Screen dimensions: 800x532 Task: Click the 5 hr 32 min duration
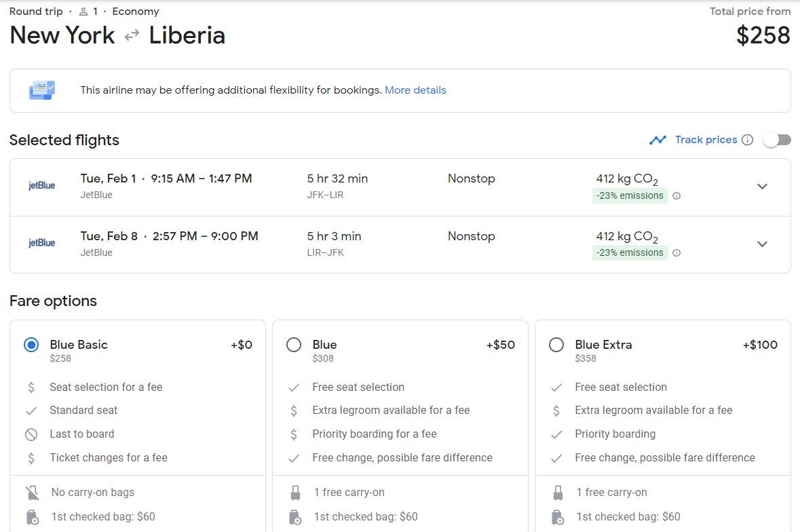click(x=337, y=178)
